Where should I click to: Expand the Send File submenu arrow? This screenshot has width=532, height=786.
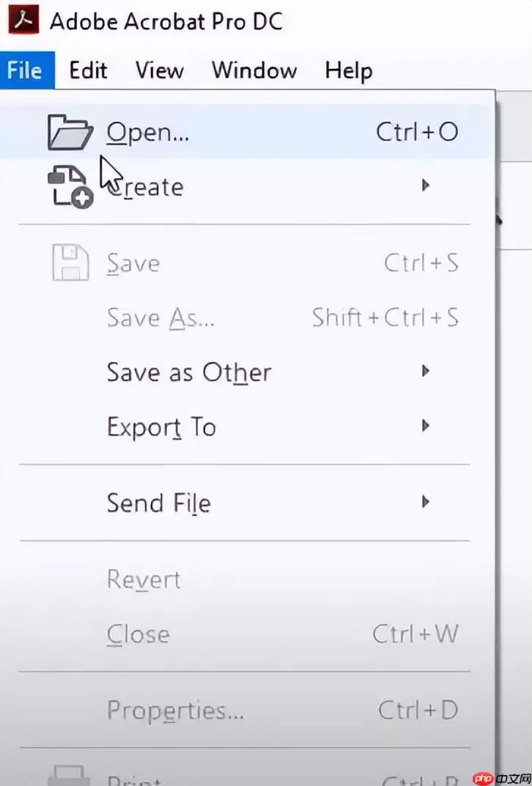click(425, 502)
